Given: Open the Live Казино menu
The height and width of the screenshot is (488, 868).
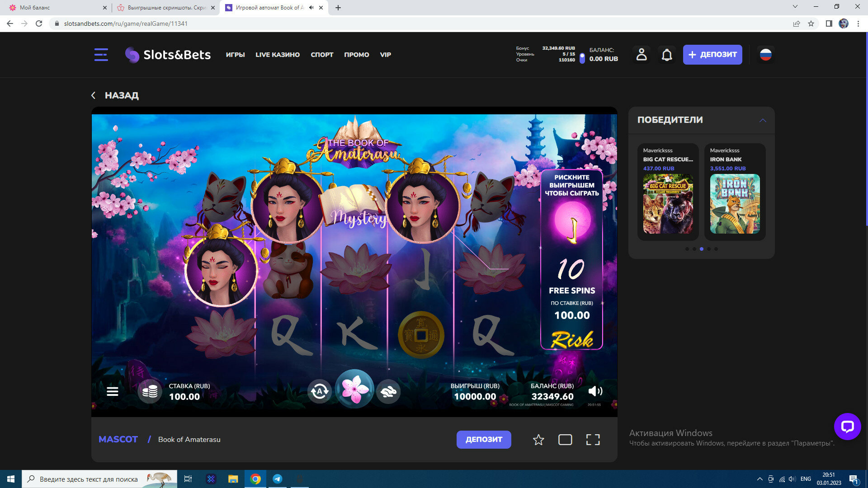Looking at the screenshot, I should [277, 55].
